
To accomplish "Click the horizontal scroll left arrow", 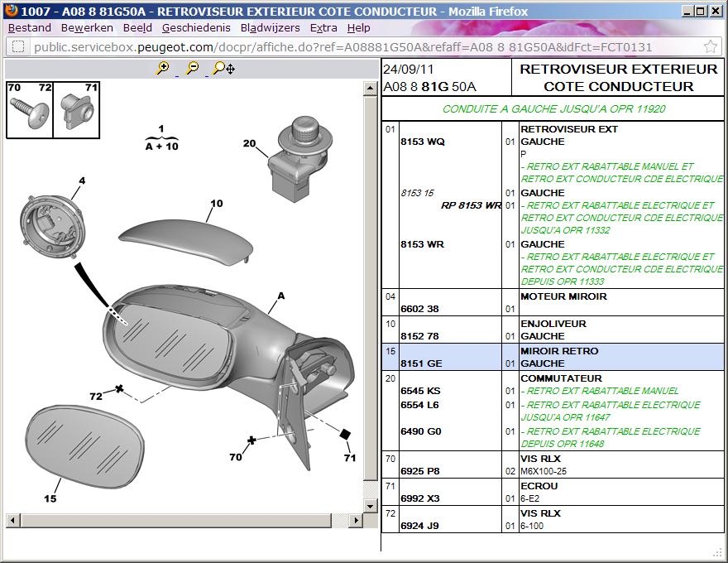I will click(x=12, y=520).
